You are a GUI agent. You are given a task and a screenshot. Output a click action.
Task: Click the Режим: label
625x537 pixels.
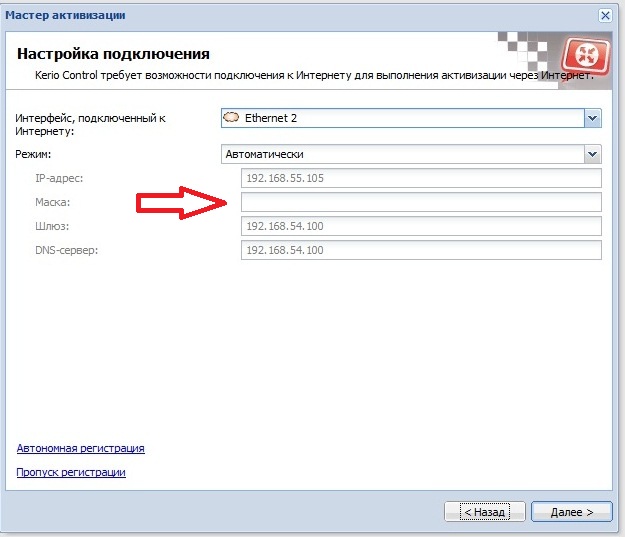click(x=33, y=154)
